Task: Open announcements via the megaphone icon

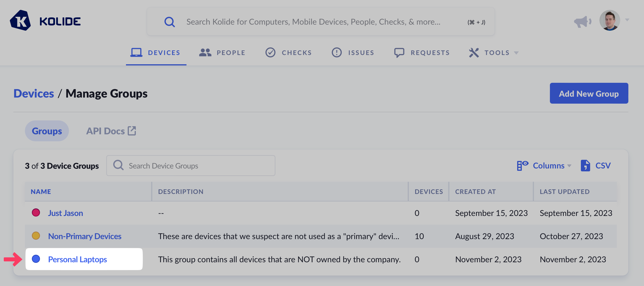Action: tap(582, 21)
